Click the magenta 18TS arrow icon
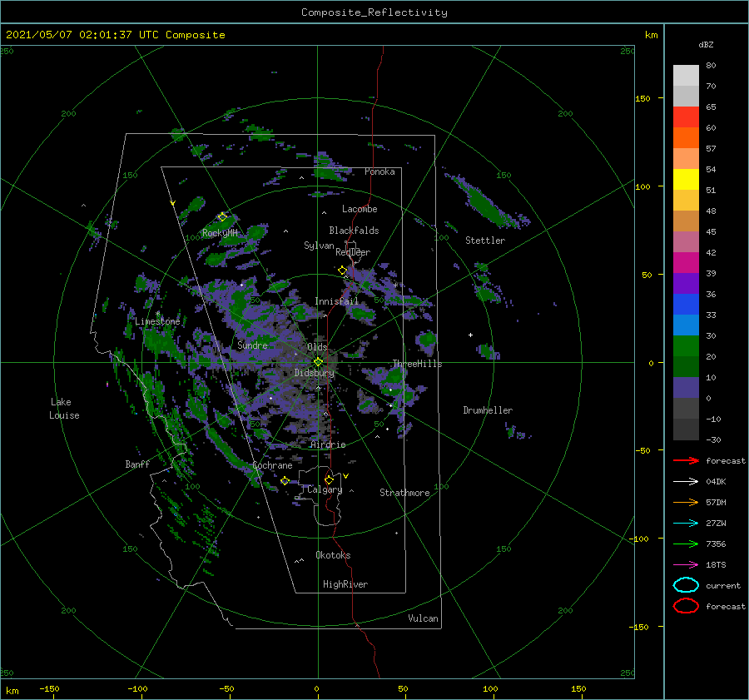This screenshot has width=749, height=700. [x=686, y=565]
